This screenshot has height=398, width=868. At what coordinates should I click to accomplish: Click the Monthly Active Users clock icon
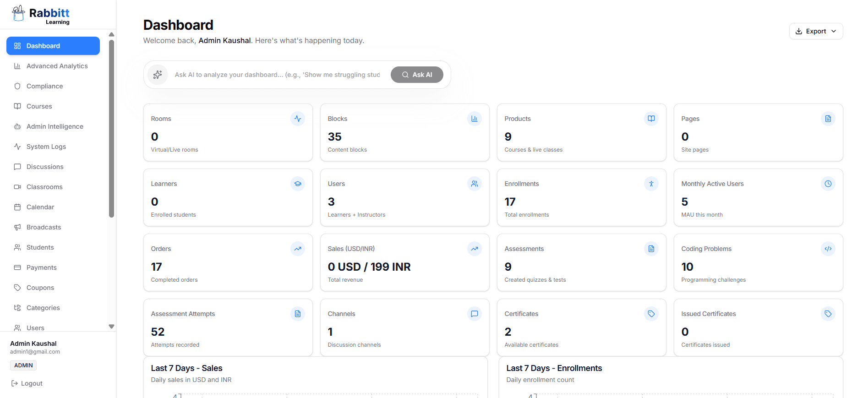(x=828, y=184)
